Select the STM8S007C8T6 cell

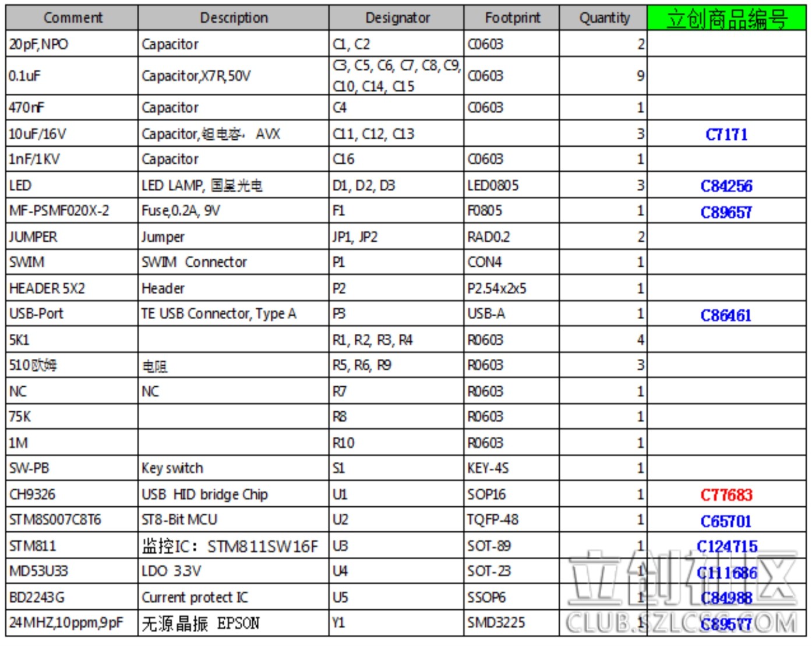pos(72,519)
